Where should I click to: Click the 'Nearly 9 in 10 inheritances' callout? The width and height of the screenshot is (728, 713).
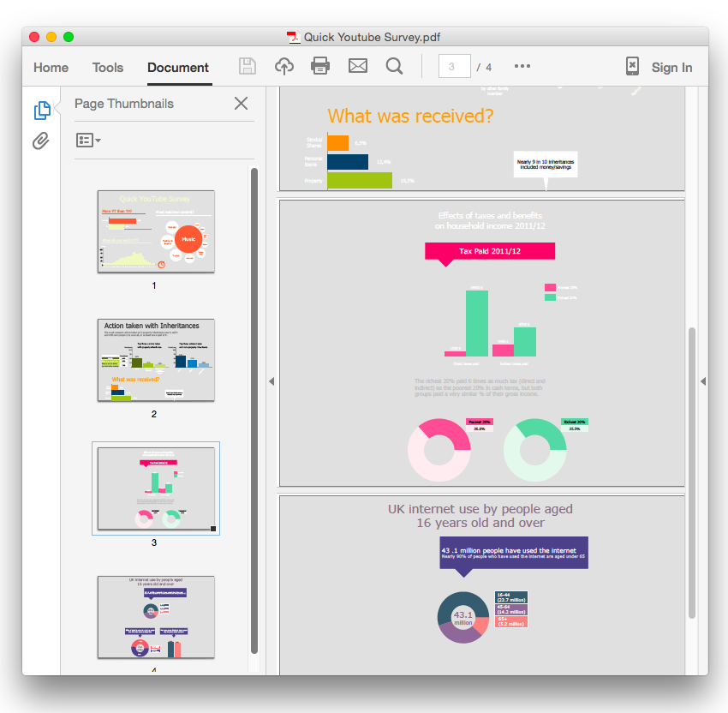[546, 165]
